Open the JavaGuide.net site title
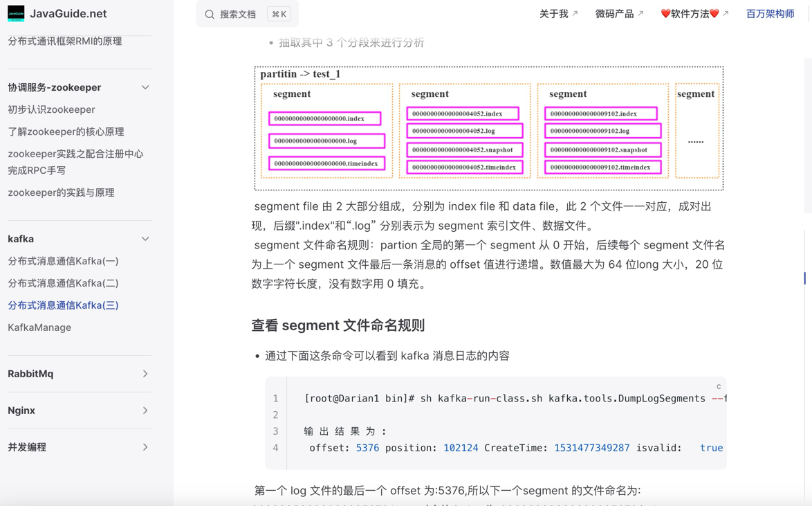This screenshot has height=506, width=812. (68, 14)
